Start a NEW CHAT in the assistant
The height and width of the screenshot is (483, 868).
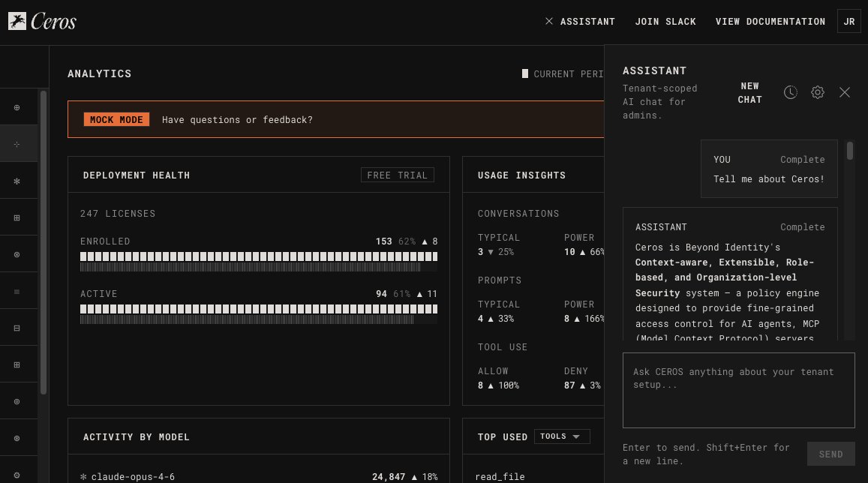coord(749,93)
